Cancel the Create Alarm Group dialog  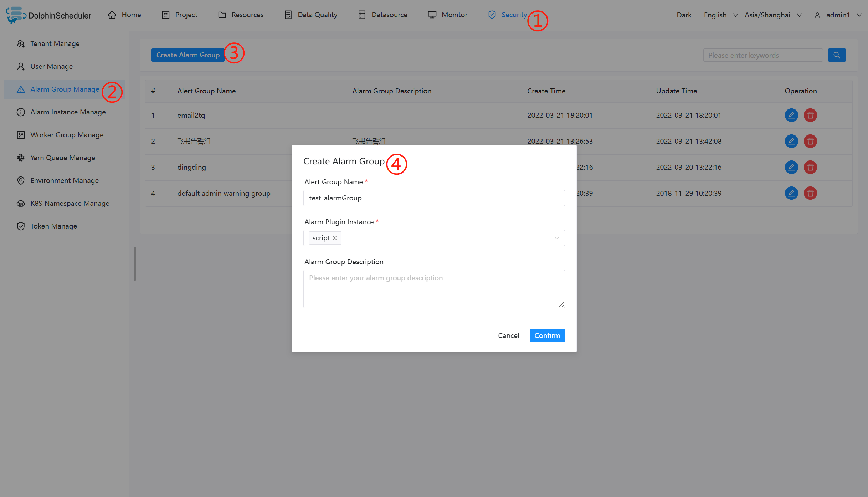(x=508, y=335)
